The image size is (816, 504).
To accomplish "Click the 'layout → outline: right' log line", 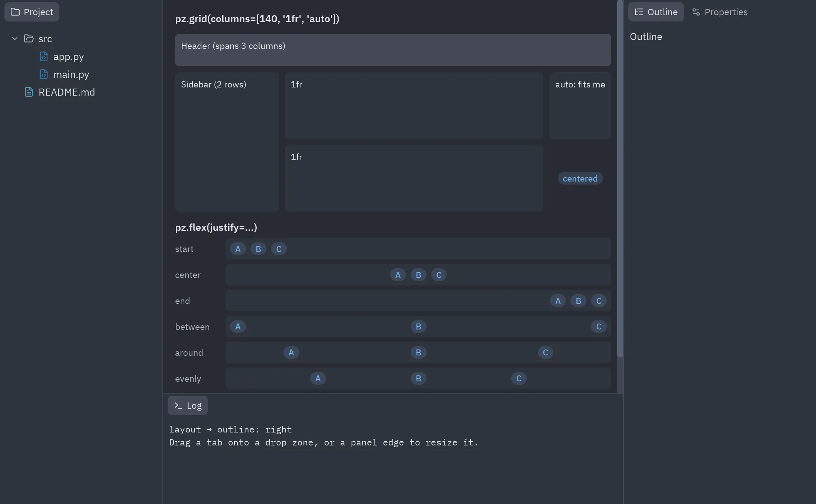I will tap(230, 429).
